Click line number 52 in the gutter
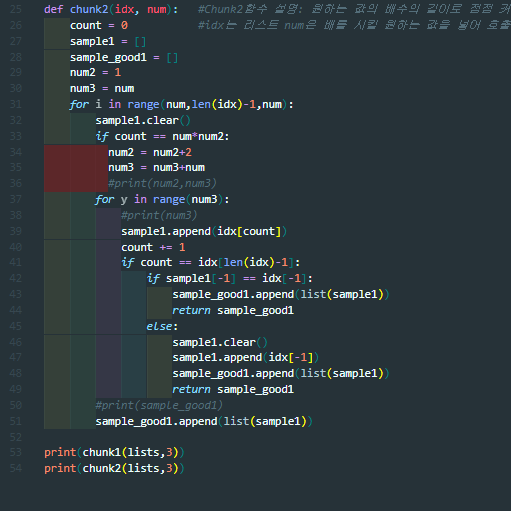 tap(16, 437)
